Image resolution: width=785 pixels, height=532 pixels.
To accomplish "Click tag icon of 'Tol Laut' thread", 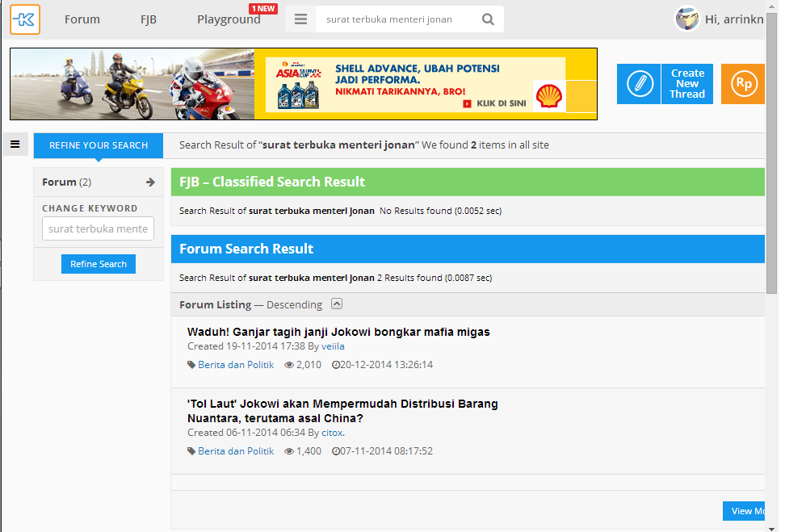I will coord(191,451).
